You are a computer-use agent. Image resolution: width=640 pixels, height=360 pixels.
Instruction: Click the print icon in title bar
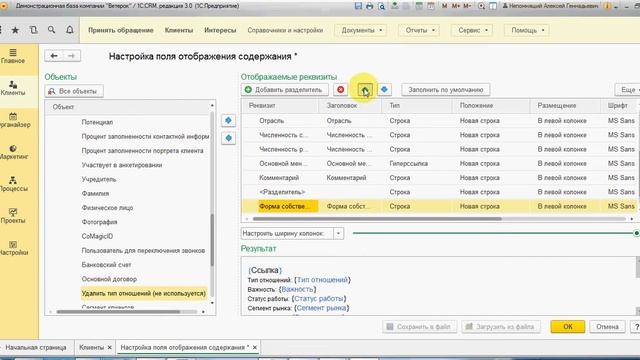pos(369,6)
